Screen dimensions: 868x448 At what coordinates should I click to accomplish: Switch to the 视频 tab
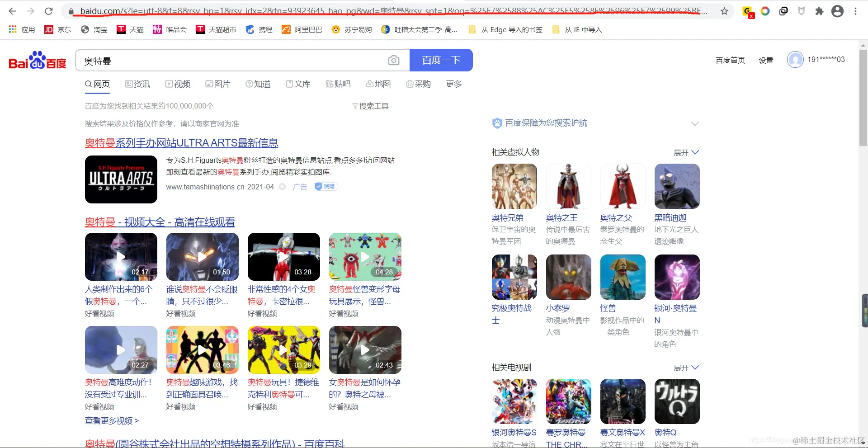pos(178,84)
